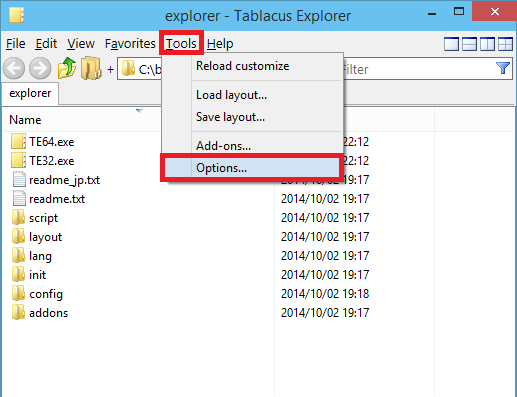Image resolution: width=517 pixels, height=397 pixels.
Task: Click the Back navigation arrow
Action: [14, 68]
